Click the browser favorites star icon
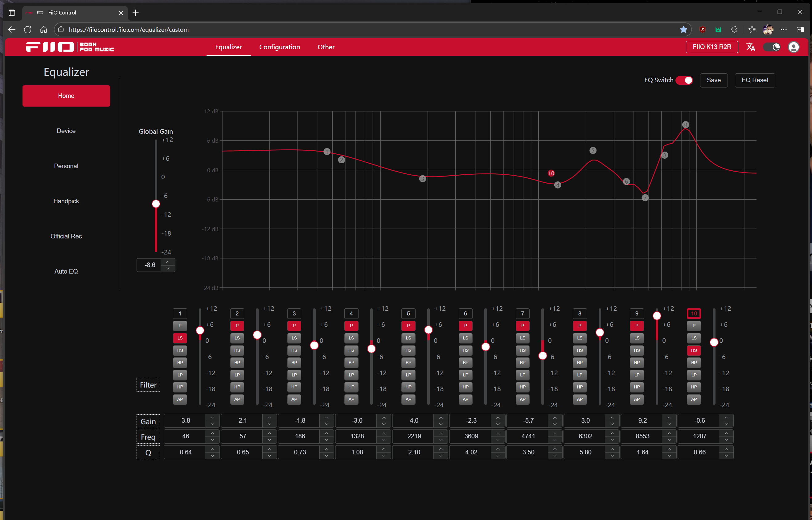 683,30
